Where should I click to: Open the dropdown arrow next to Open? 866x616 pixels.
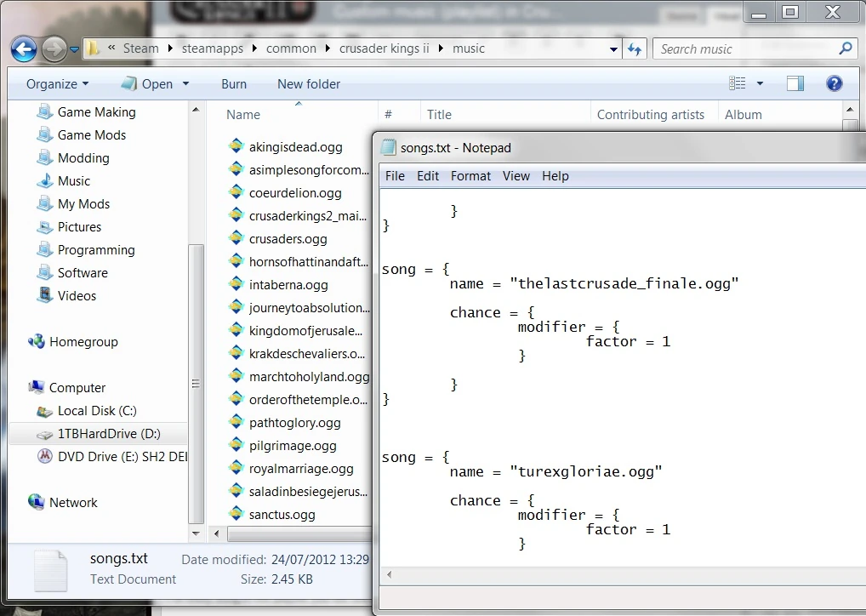tap(185, 84)
